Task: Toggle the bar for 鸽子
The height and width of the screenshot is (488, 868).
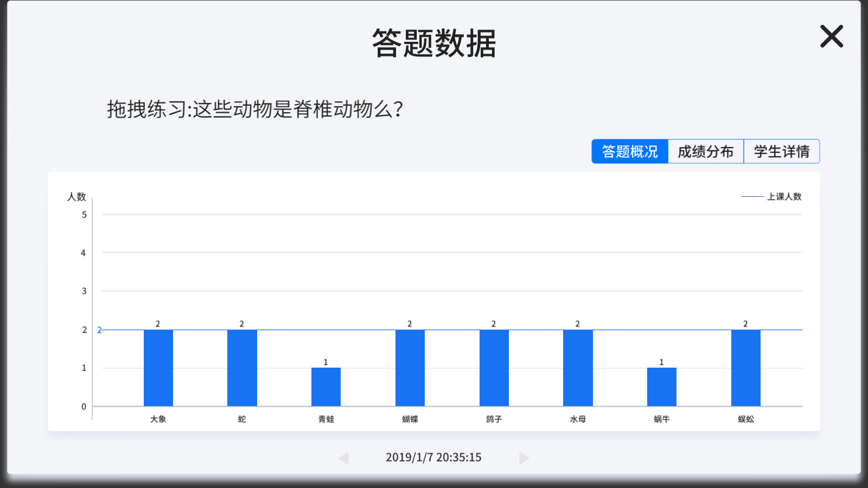Action: point(493,366)
